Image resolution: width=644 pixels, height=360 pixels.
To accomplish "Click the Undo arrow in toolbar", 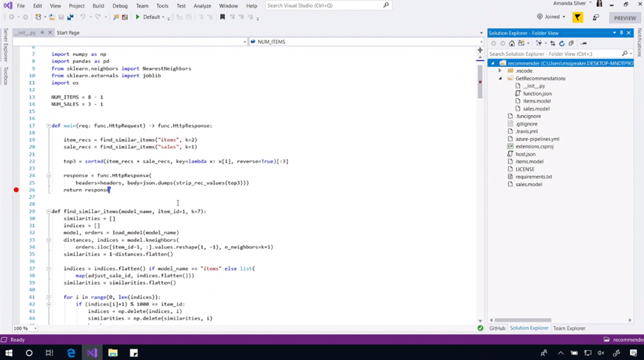I will pos(83,17).
